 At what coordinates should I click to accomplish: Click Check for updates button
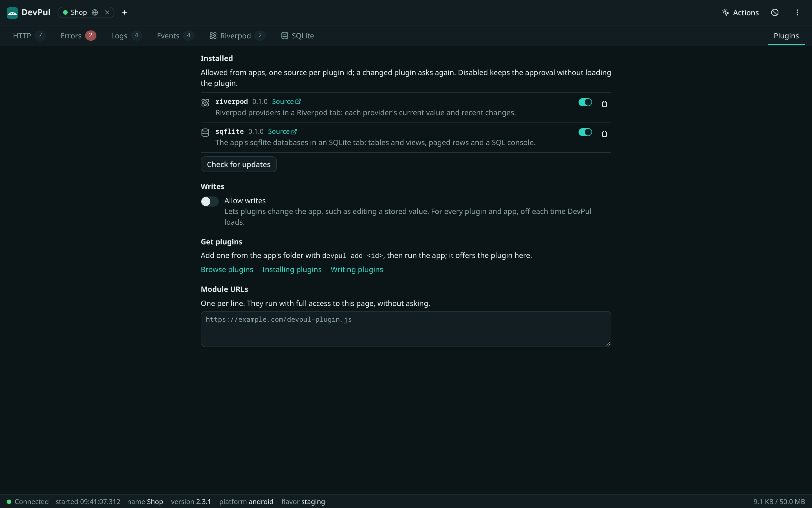click(239, 164)
